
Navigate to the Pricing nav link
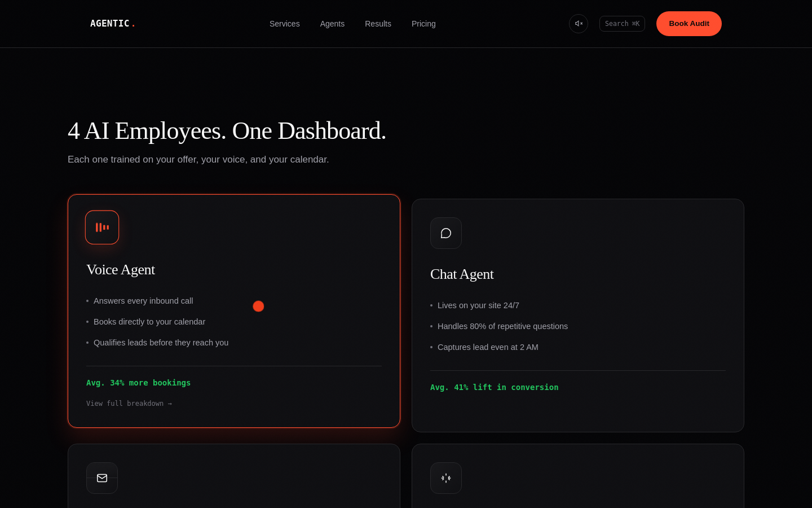[423, 24]
